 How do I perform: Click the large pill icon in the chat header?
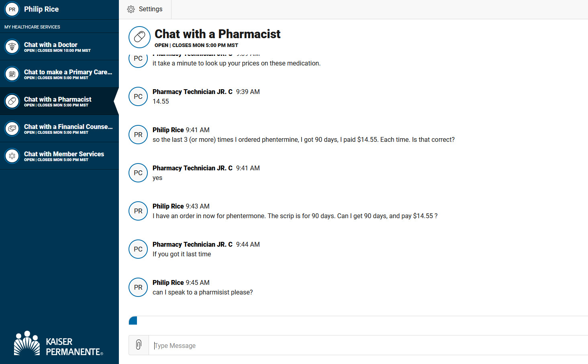click(x=139, y=37)
